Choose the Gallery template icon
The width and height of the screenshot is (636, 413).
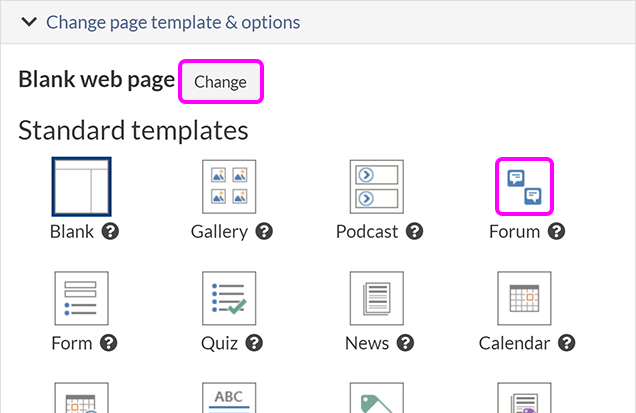pyautogui.click(x=225, y=187)
